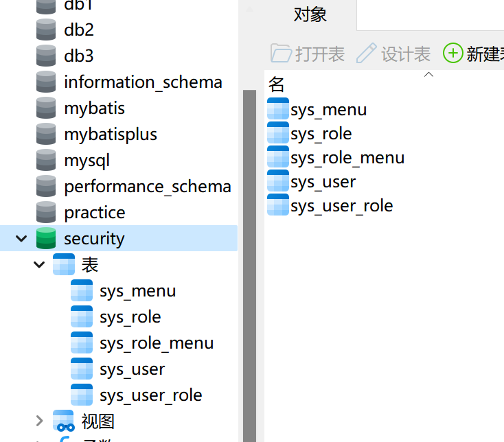The height and width of the screenshot is (442, 504).
Task: Collapse the 表 tables folder
Action: [x=40, y=265]
